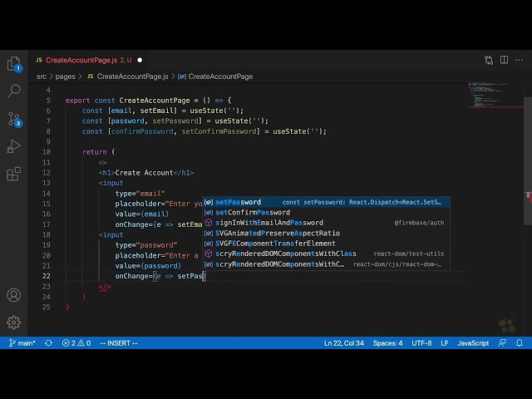Open the Explorer view in activity bar
Screen dimensions: 532x399
click(14, 63)
